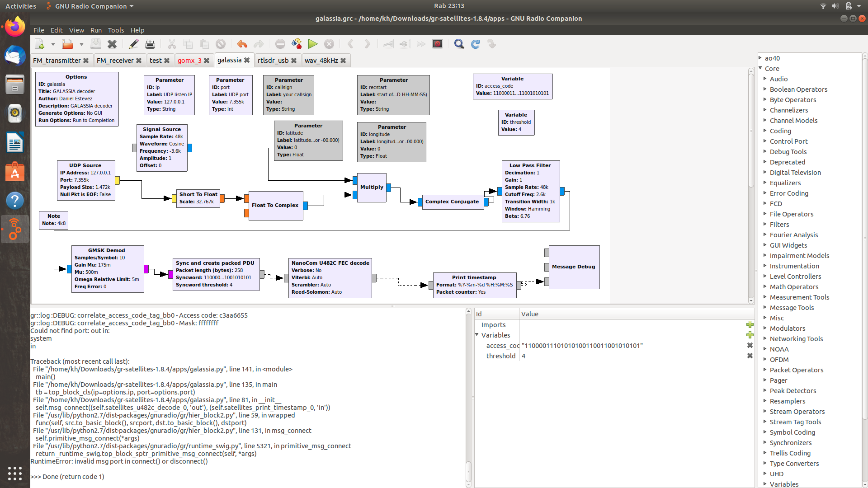Click the Execute flow graph play button

click(313, 44)
